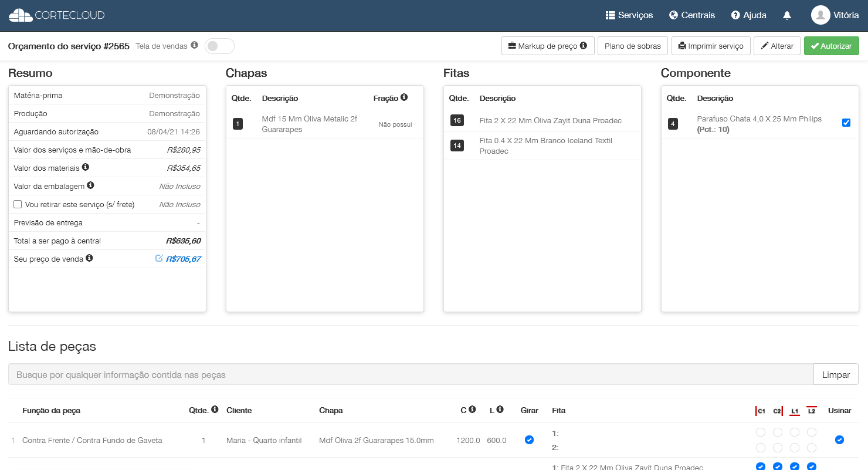Select Fita 0.4 X 22 Mm Branco Iceland row

[x=542, y=146]
